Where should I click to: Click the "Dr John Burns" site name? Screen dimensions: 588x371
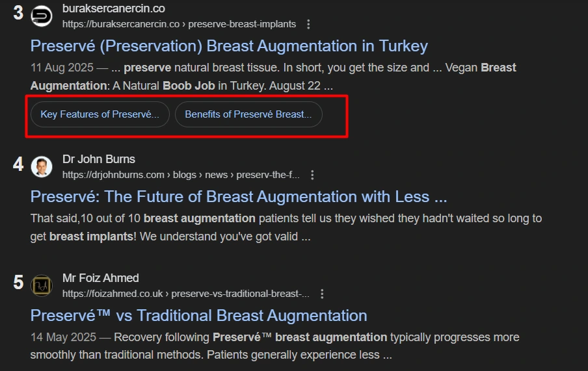pyautogui.click(x=99, y=159)
